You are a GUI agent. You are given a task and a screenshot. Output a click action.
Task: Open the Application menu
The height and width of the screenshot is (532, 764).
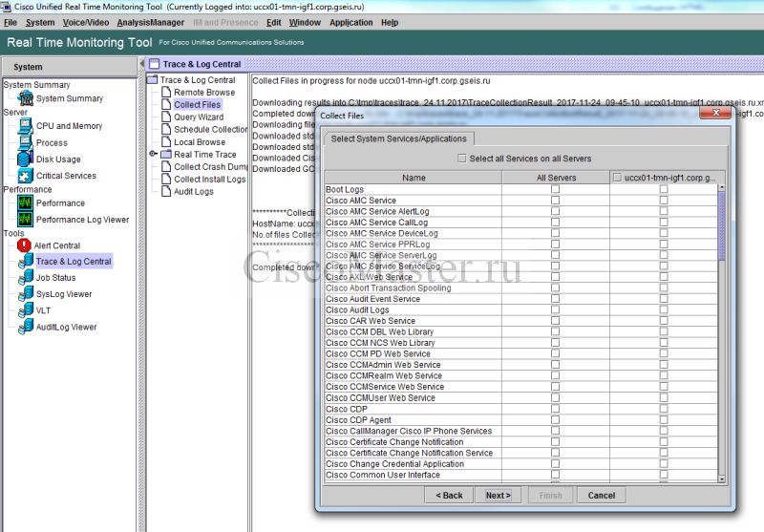point(350,22)
